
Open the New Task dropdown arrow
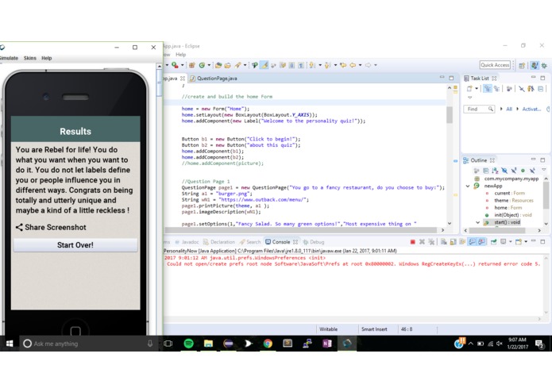click(477, 88)
